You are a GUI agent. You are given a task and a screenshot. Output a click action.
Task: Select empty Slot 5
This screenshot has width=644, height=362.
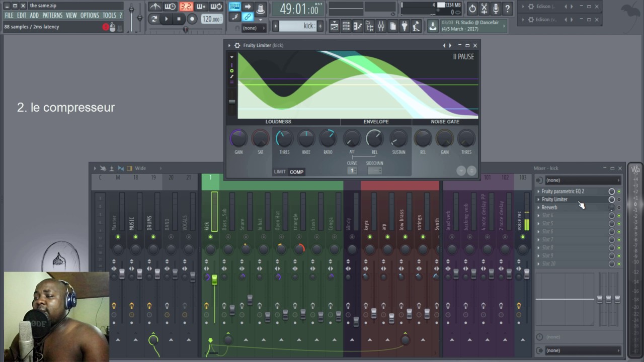[574, 224]
